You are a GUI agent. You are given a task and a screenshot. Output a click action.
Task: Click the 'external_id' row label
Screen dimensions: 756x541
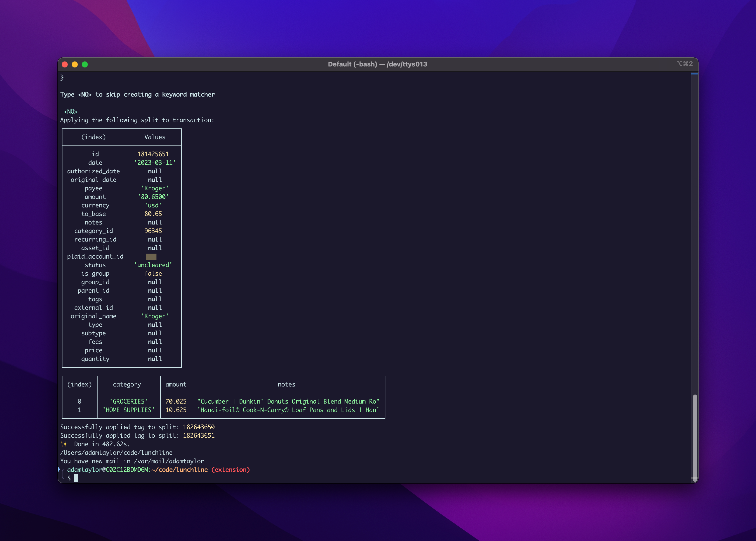[x=94, y=307]
